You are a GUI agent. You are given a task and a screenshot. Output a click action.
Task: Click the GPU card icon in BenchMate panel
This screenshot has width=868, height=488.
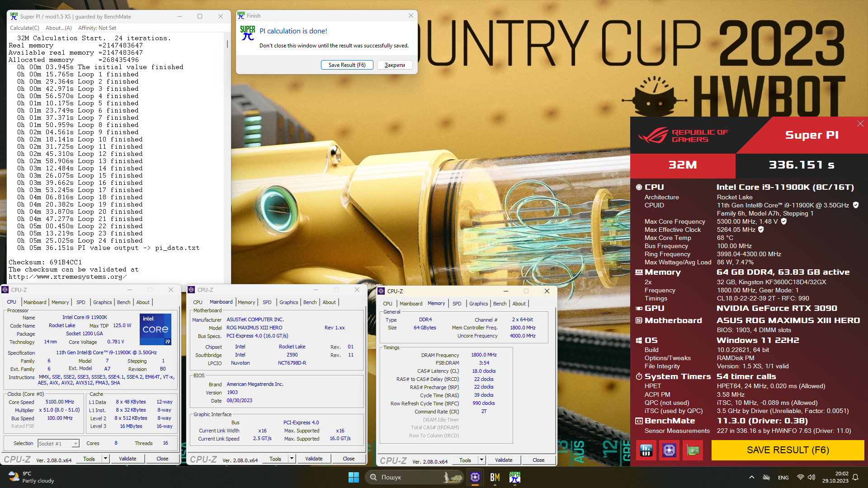[693, 450]
